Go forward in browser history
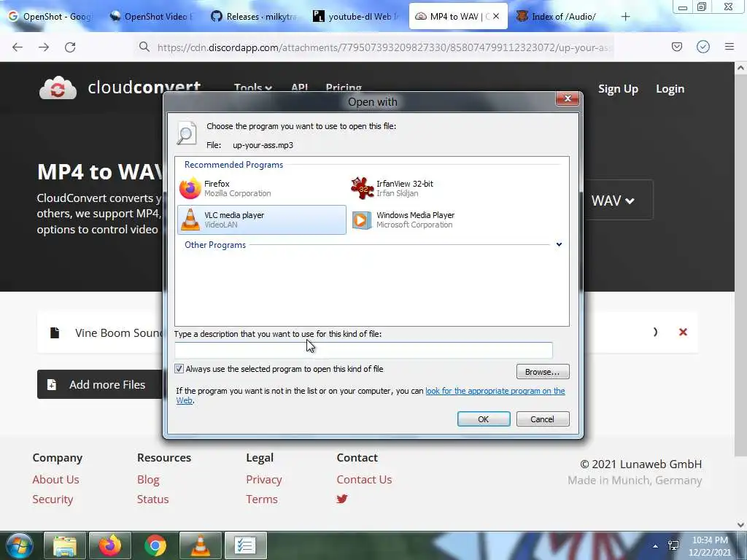The height and width of the screenshot is (560, 747). point(44,47)
